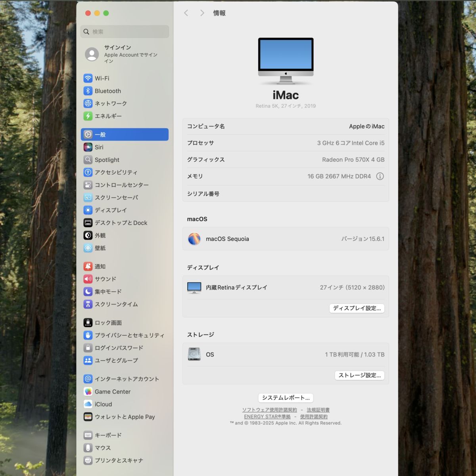
Task: Open Game Center settings
Action: click(x=125, y=392)
